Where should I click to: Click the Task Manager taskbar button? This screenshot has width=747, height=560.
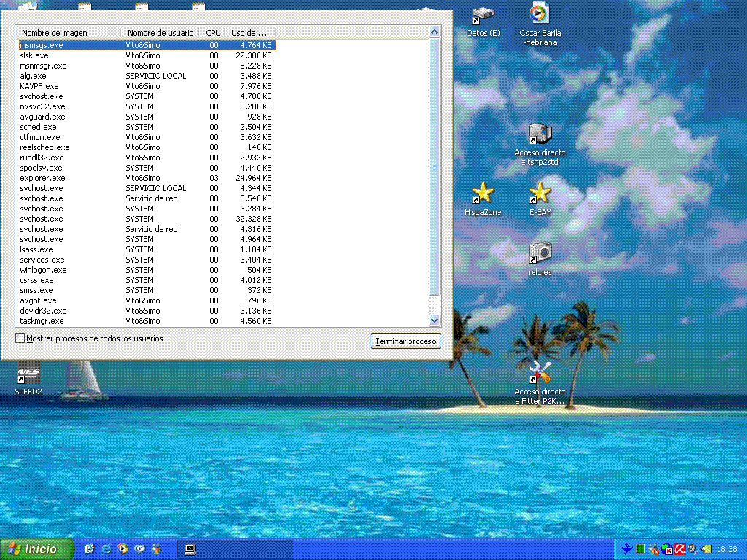click(x=219, y=549)
